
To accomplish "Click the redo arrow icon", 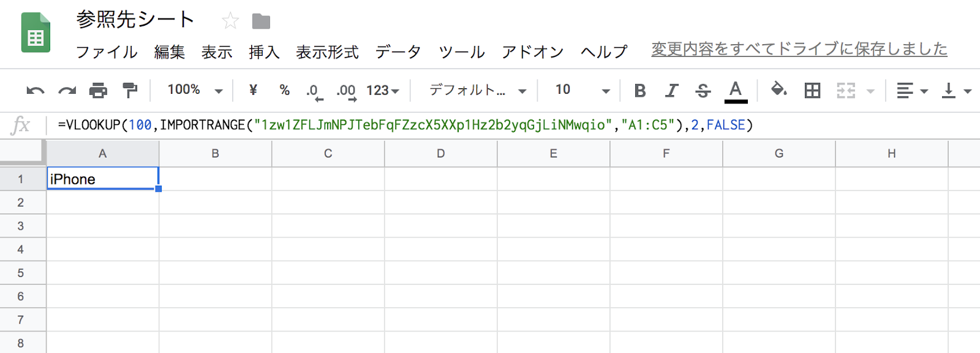I will (67, 91).
